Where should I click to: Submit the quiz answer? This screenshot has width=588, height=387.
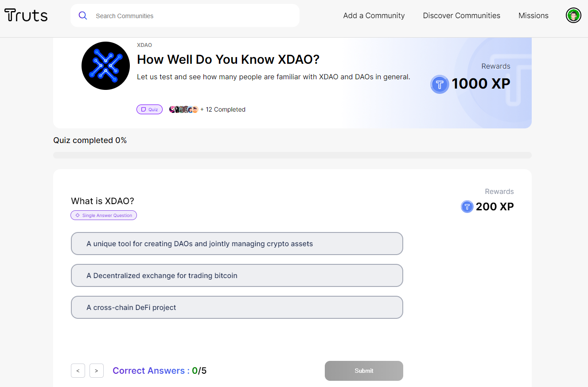pyautogui.click(x=364, y=371)
